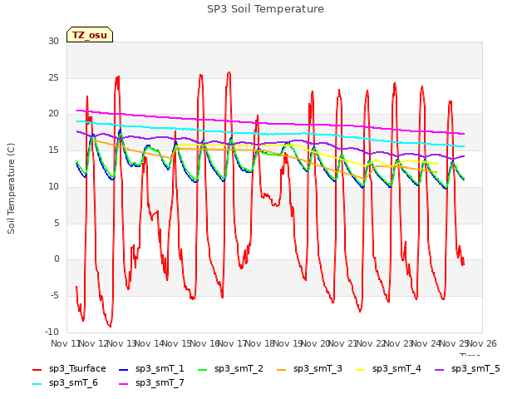Click the Nov 11 x-axis date label
The image size is (532, 399).
(66, 343)
